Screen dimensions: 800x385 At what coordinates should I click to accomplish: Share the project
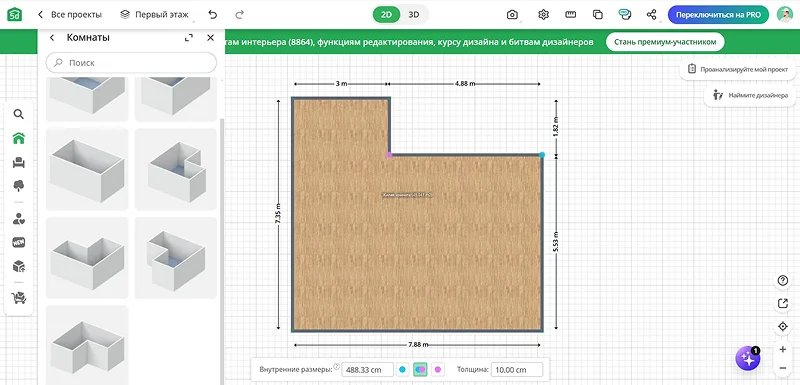click(x=652, y=15)
